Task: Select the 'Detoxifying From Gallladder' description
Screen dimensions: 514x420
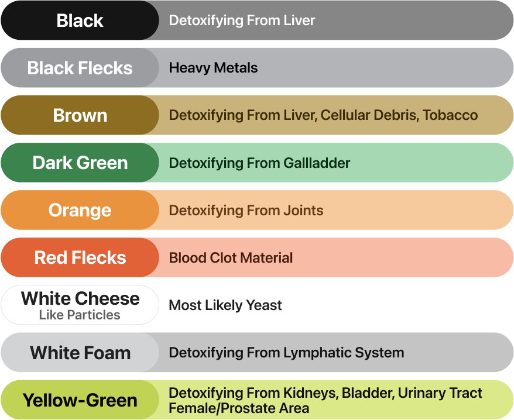Action: tap(259, 163)
